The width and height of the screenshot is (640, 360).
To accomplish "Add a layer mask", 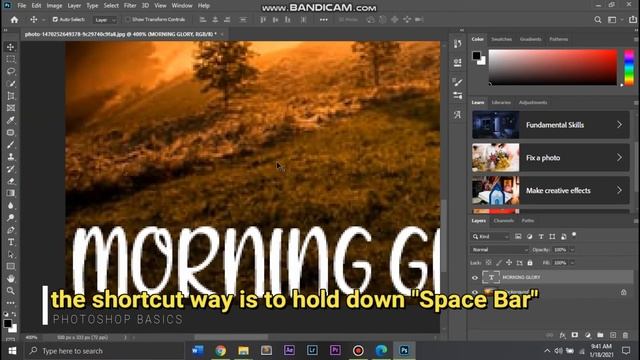I will coord(575,335).
